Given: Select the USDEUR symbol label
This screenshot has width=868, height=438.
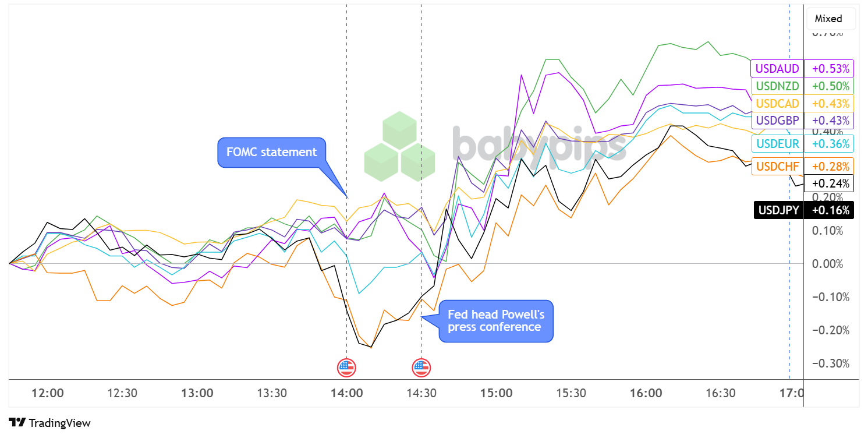Looking at the screenshot, I should point(777,143).
